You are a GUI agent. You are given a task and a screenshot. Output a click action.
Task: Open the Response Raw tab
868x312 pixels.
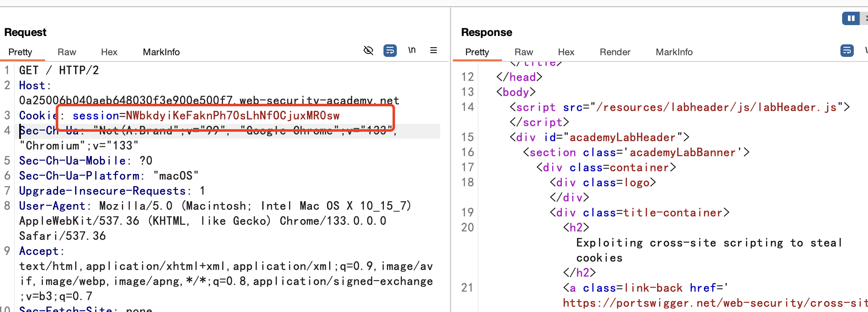tap(524, 52)
